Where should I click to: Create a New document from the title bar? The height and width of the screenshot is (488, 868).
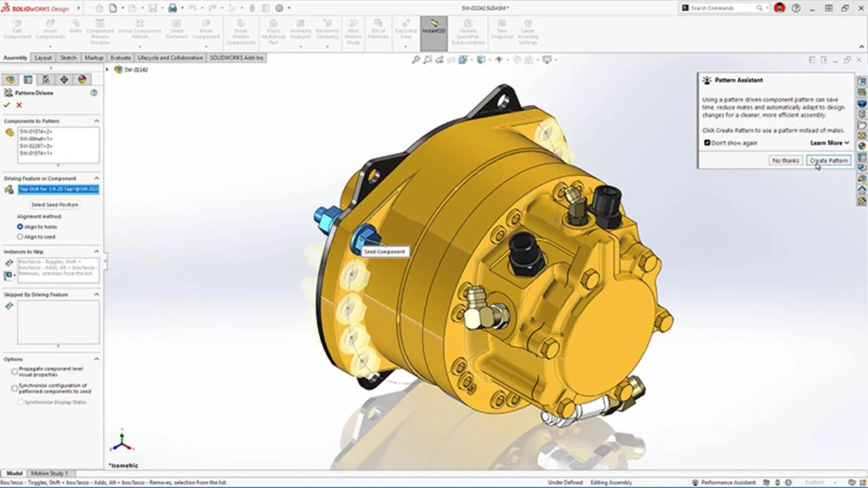[113, 8]
